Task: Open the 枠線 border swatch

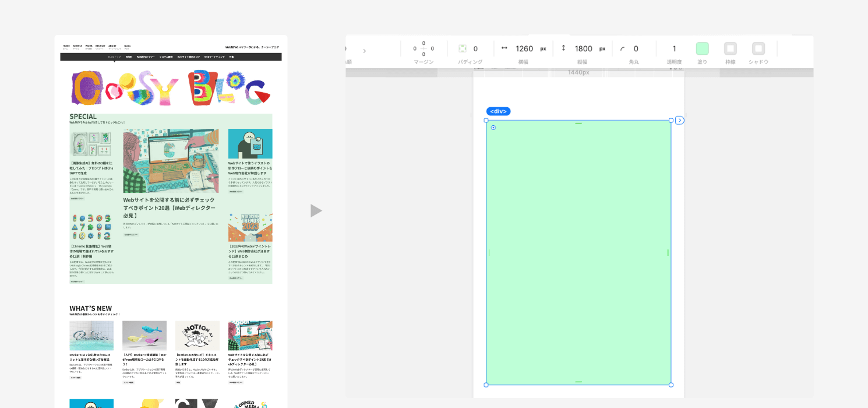Action: coord(731,49)
